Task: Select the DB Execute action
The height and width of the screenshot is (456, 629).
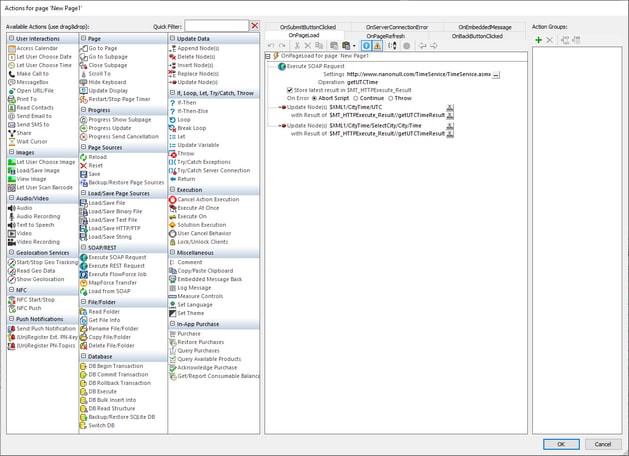Action: (99, 391)
